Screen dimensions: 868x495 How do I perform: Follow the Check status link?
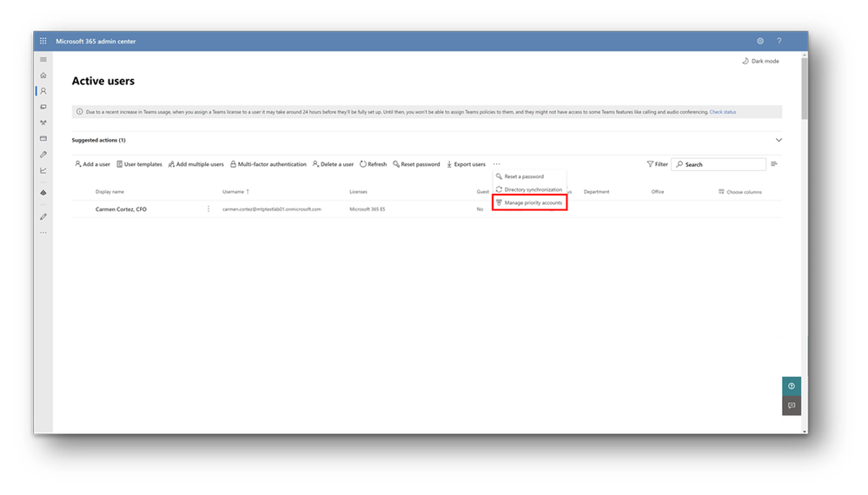click(x=723, y=112)
